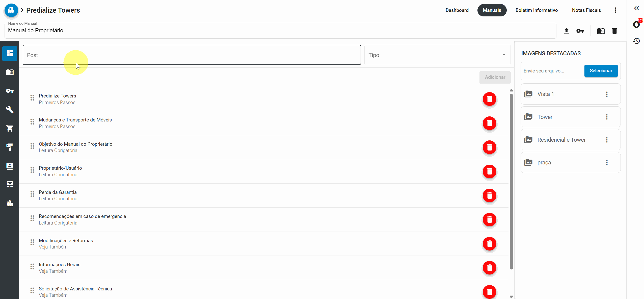Click the Adicionar button

(495, 77)
